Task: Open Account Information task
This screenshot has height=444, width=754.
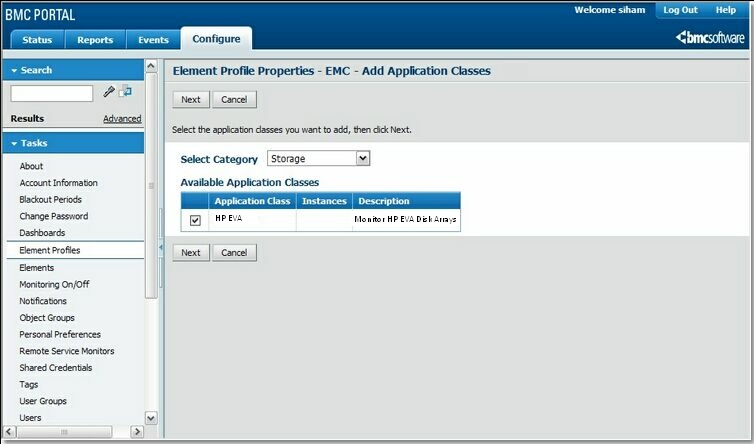Action: coord(58,183)
